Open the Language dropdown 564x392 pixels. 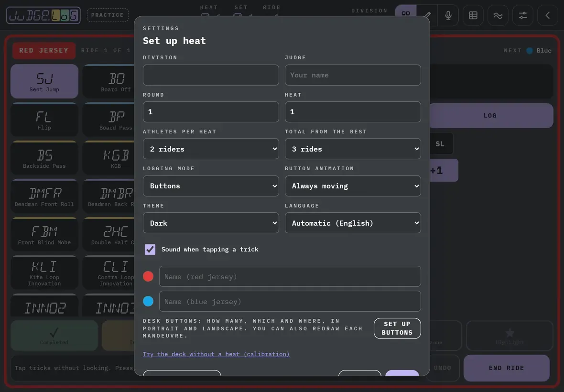(353, 223)
